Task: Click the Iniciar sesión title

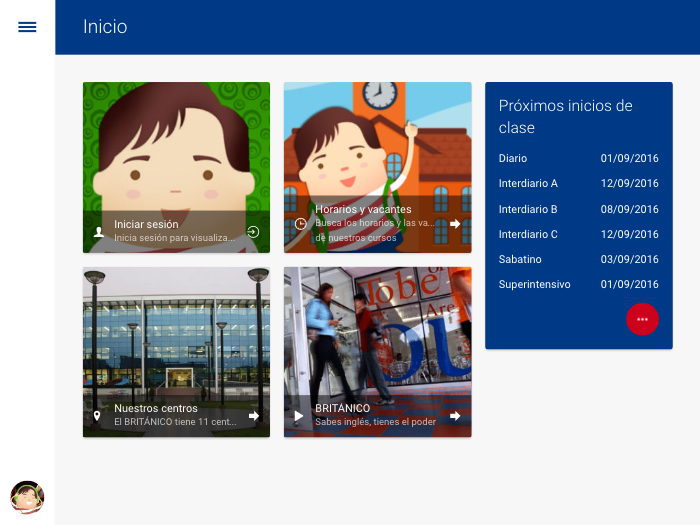Action: point(146,224)
